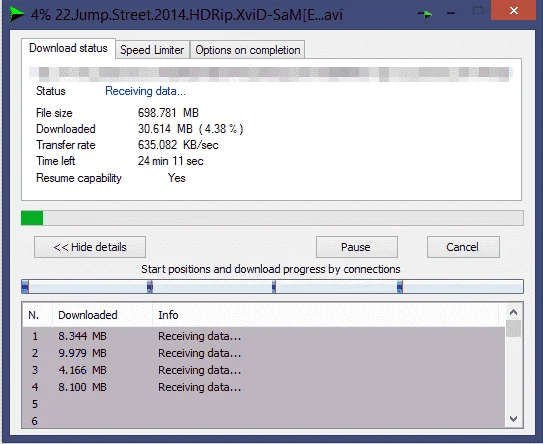Click the third connection start marker
Image resolution: width=543 pixels, height=444 pixels.
pyautogui.click(x=274, y=287)
